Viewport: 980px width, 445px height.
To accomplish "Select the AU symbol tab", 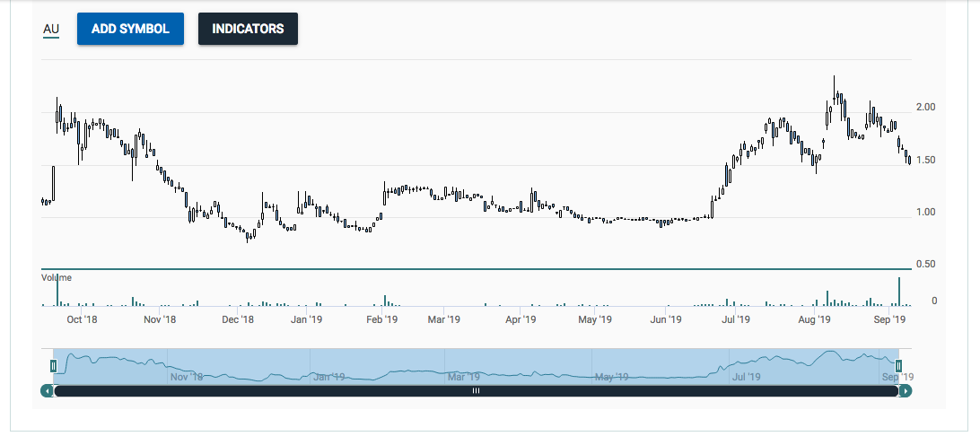I will tap(50, 30).
